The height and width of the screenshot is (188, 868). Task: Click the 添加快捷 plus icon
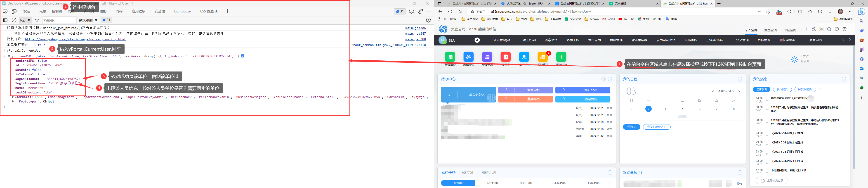[x=561, y=57]
